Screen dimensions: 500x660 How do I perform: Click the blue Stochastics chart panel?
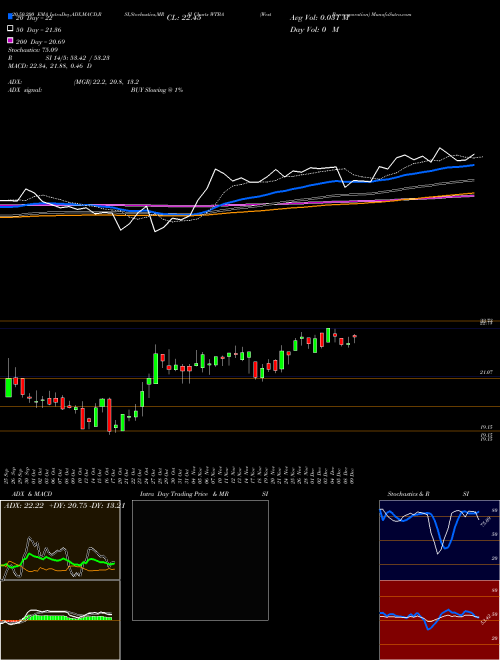coord(439,540)
